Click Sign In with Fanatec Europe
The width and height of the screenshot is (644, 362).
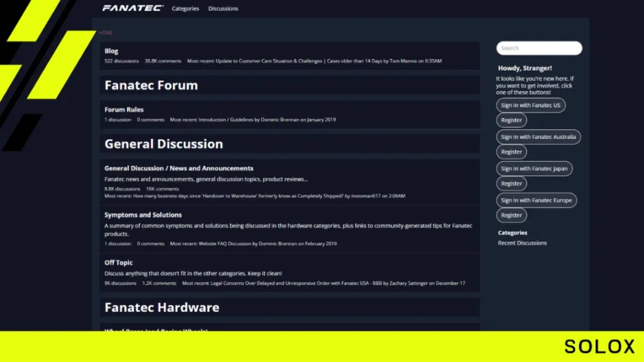click(536, 200)
